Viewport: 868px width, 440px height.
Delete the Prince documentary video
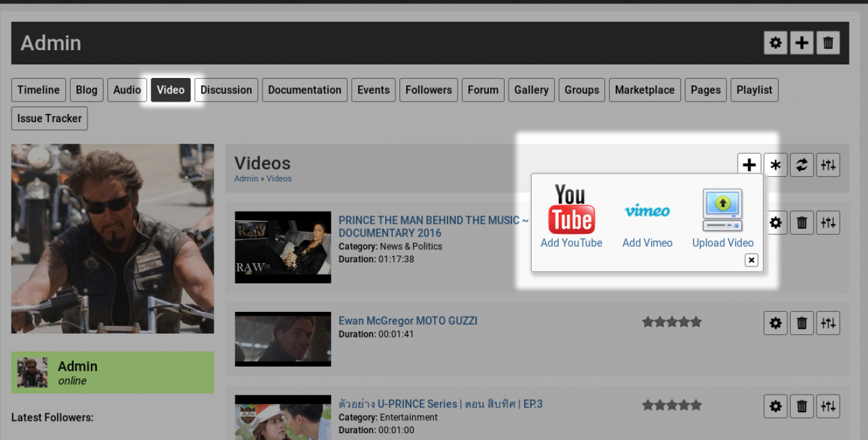pyautogui.click(x=802, y=222)
